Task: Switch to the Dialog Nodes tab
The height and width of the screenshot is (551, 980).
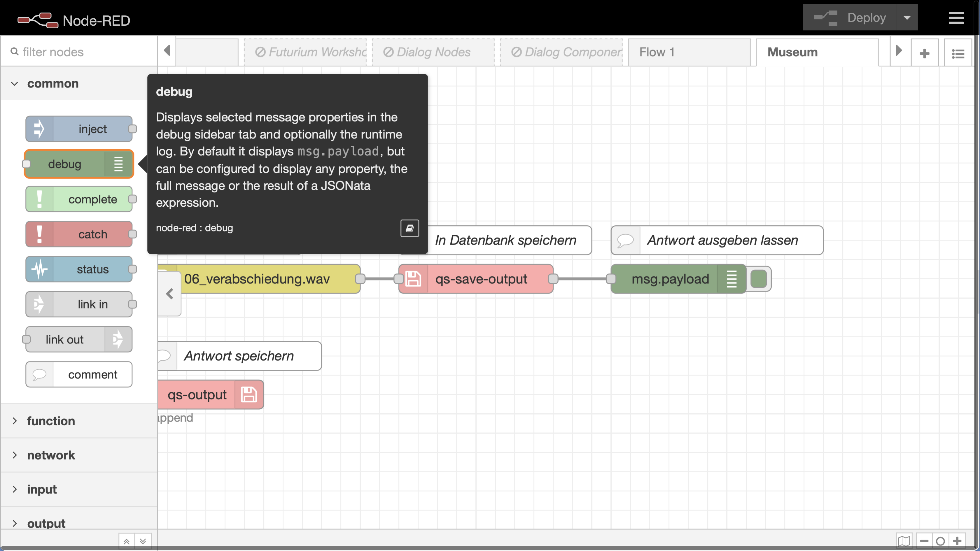Action: (433, 52)
